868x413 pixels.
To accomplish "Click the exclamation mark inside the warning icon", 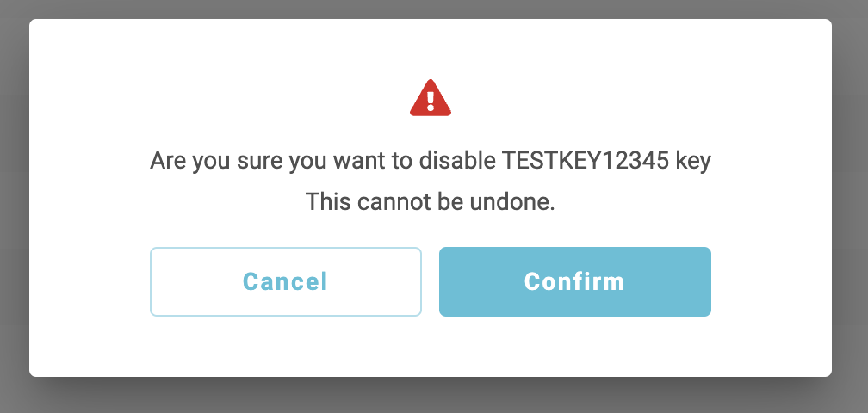I will [431, 100].
